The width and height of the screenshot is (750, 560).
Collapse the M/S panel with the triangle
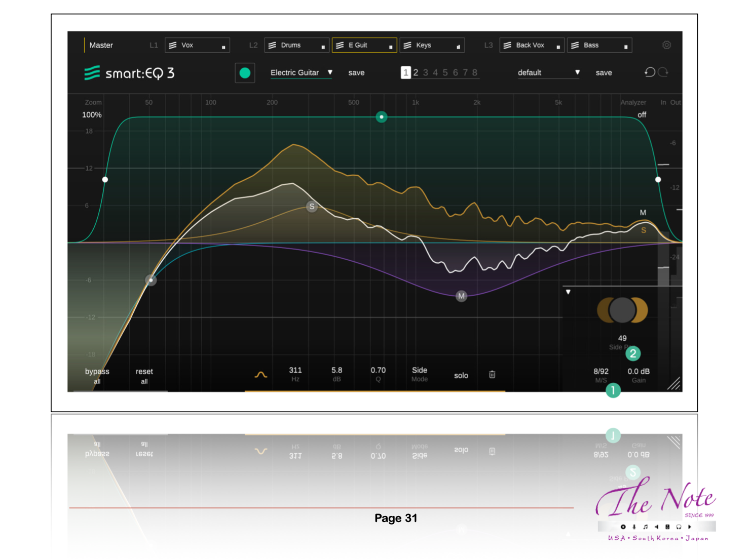click(x=568, y=292)
